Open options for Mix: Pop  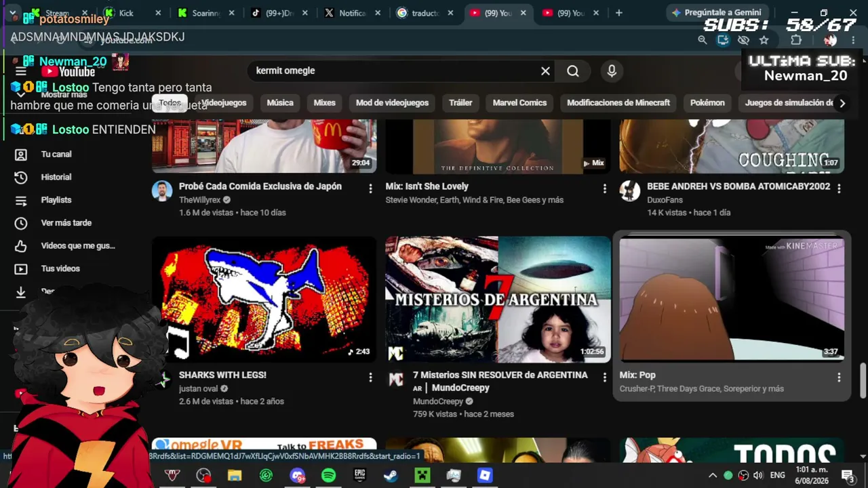click(839, 377)
